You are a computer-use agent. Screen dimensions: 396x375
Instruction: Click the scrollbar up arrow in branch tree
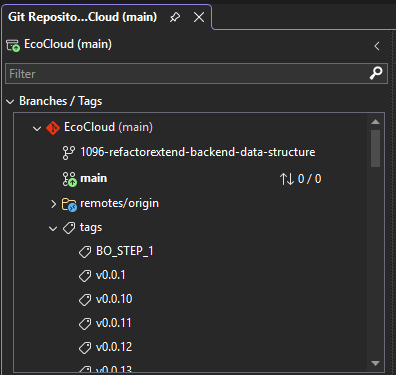(x=376, y=122)
